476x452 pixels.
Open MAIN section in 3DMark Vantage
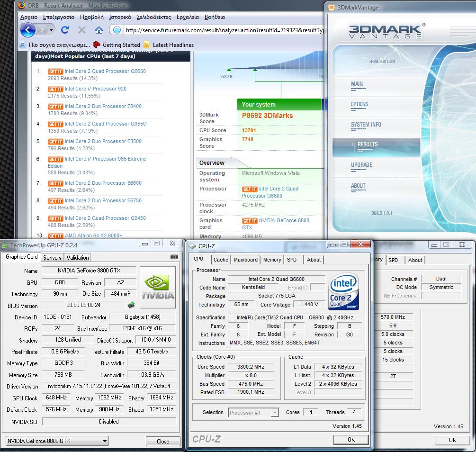pyautogui.click(x=357, y=84)
